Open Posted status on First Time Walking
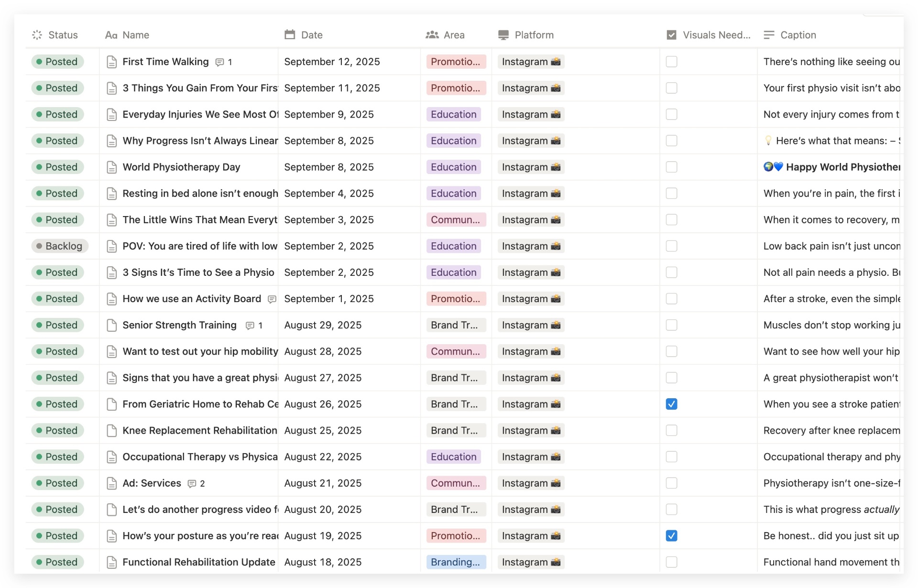 coord(58,62)
